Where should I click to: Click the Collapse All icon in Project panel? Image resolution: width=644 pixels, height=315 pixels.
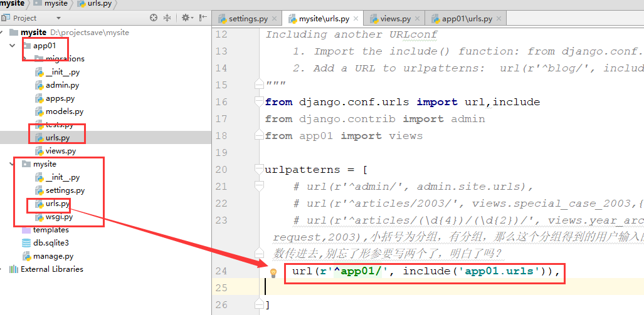(x=167, y=18)
